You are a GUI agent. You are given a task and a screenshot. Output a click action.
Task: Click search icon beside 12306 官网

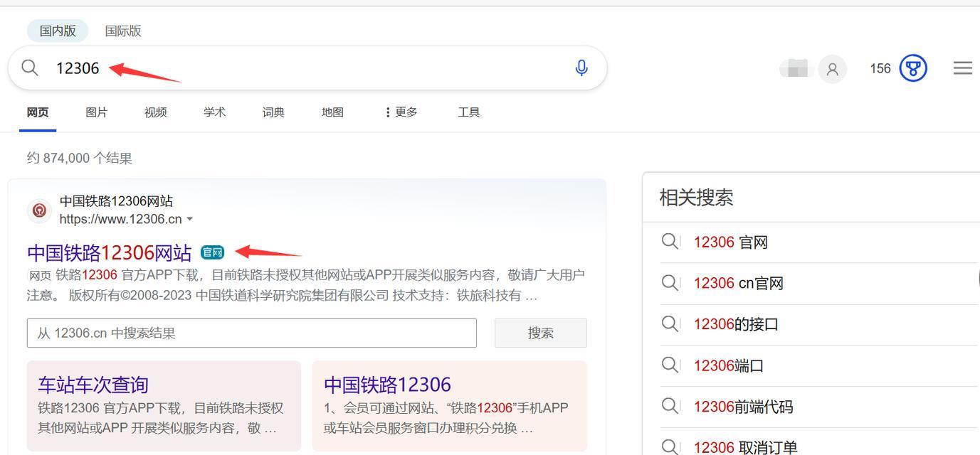point(670,242)
